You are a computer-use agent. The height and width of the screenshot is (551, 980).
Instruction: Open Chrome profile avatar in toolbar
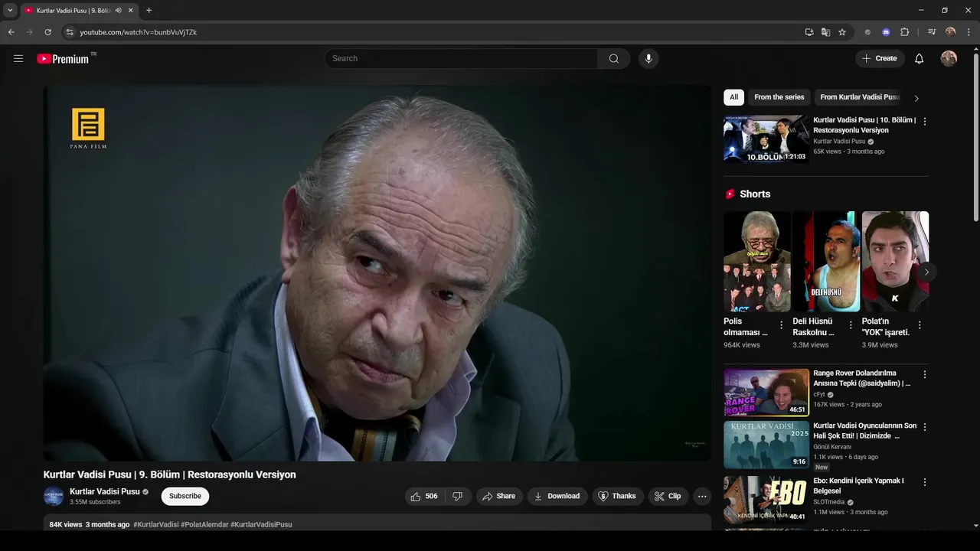[950, 32]
